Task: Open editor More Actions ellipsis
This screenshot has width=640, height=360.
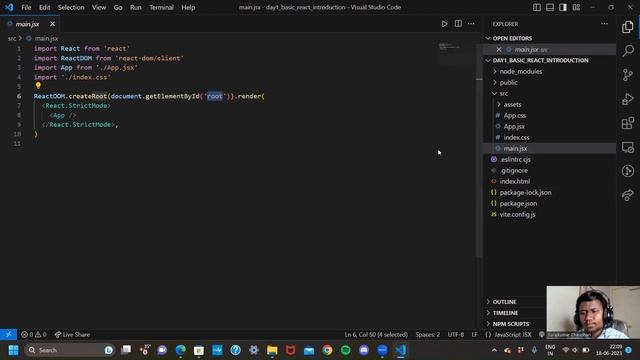Action: coord(471,24)
